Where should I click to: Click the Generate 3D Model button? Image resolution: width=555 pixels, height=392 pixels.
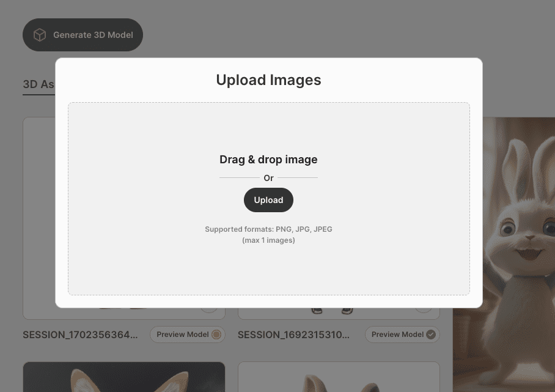click(x=83, y=35)
